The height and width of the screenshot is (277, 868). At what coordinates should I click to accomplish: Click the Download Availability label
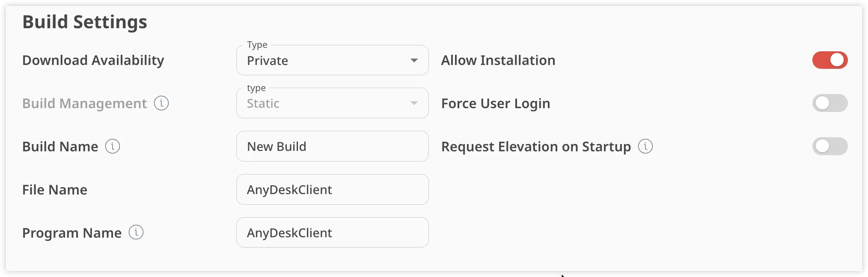tap(93, 60)
